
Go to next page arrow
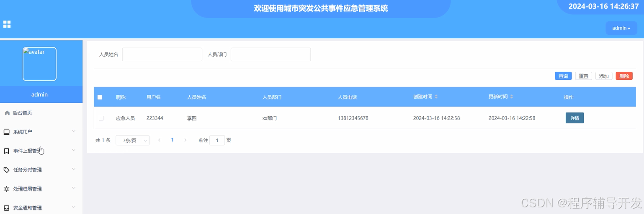click(185, 140)
